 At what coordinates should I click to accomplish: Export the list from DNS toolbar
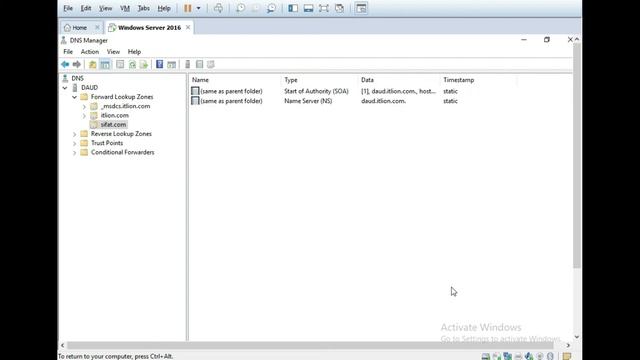(x=144, y=64)
